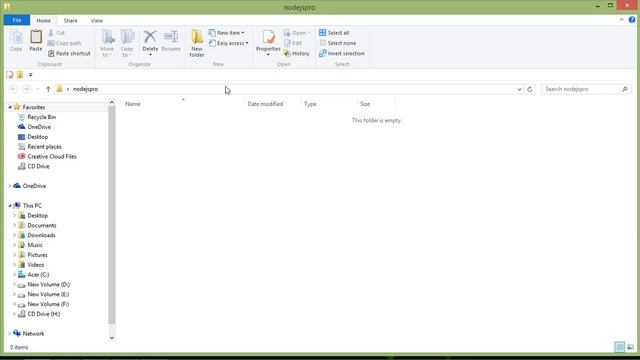Click the Edit command in Open group
Image resolution: width=640 pixels, height=360 pixels.
pos(293,43)
